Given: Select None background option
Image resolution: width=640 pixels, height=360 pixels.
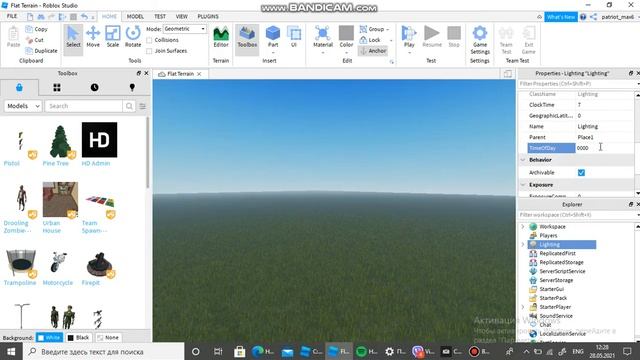Looking at the screenshot, I should [x=108, y=338].
